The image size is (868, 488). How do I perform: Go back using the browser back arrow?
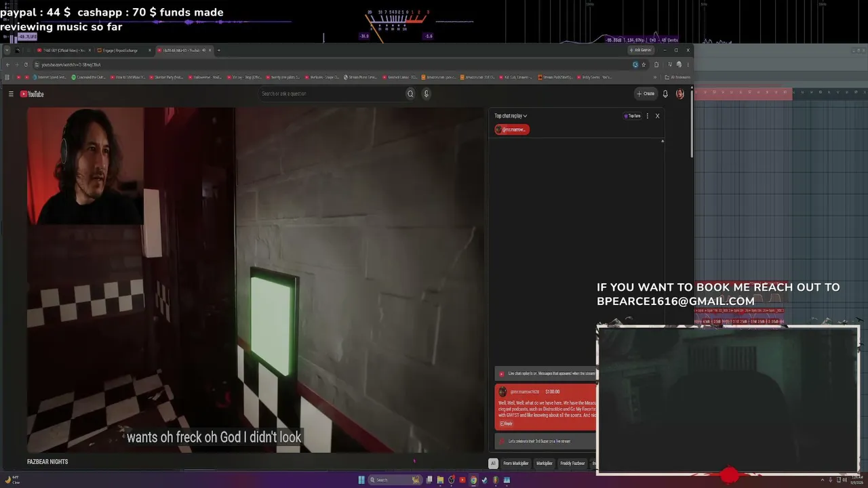7,64
